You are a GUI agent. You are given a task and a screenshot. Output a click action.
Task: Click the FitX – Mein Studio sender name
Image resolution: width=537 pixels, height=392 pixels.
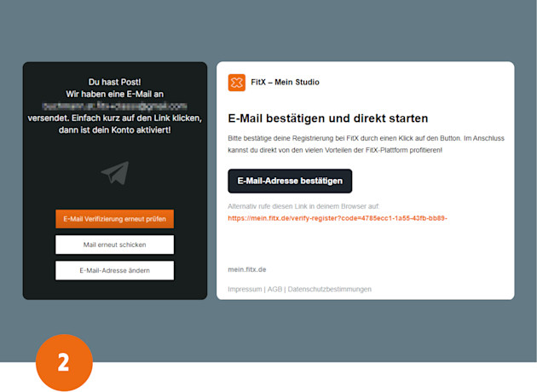click(x=285, y=82)
